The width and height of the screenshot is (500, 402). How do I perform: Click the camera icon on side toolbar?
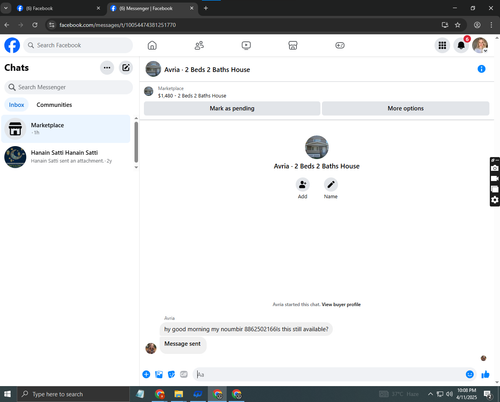[495, 168]
